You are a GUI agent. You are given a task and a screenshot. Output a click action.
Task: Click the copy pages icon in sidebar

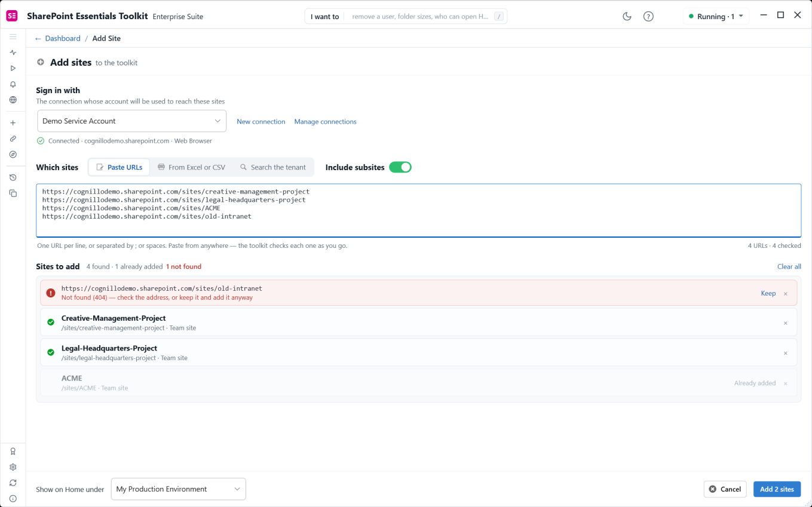pyautogui.click(x=13, y=193)
